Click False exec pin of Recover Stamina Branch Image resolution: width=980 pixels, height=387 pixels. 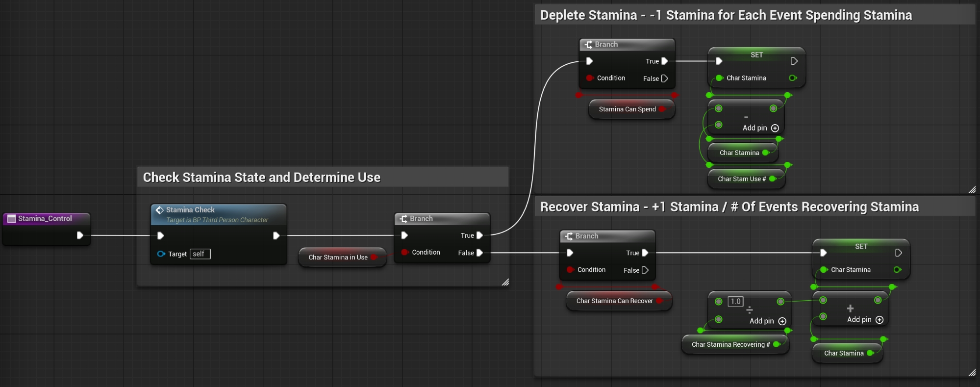tap(645, 270)
